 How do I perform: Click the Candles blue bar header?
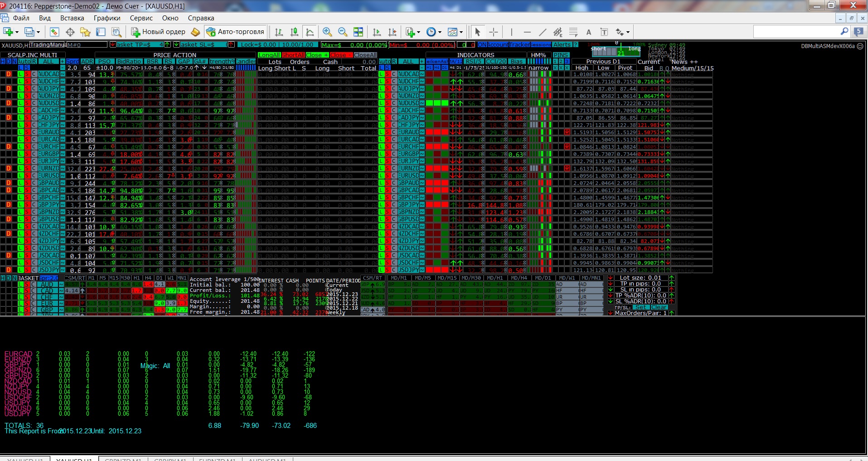coord(246,68)
